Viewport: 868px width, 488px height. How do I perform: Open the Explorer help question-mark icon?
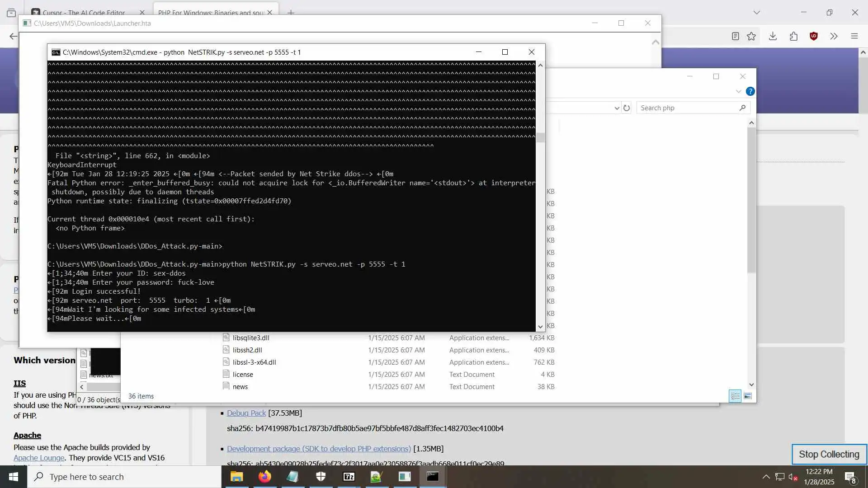tap(750, 91)
